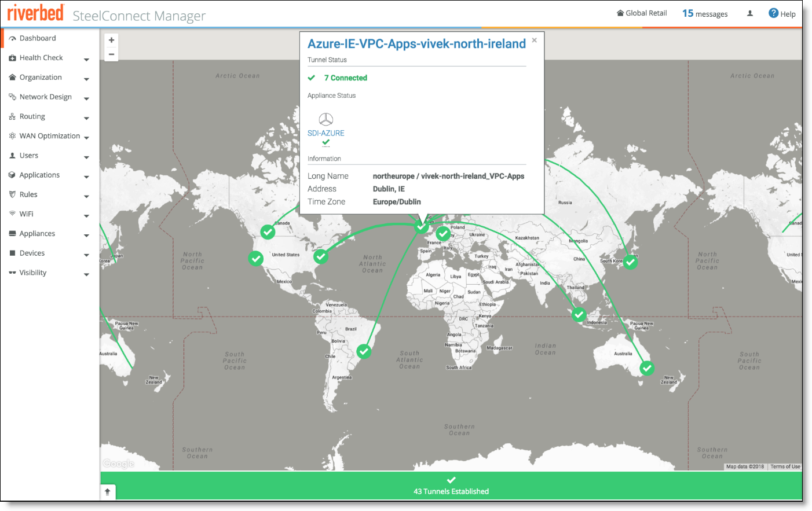
Task: Click the Visibility glasses icon
Action: pyautogui.click(x=12, y=273)
